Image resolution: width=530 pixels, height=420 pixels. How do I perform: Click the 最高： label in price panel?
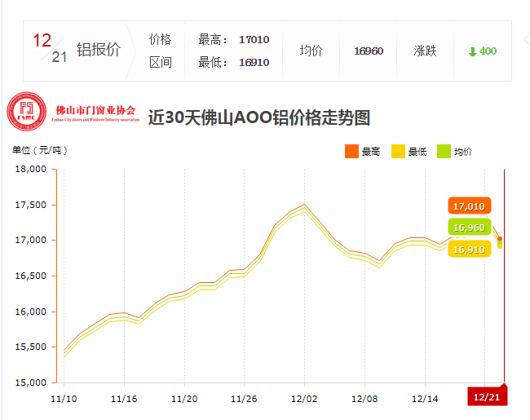tap(213, 40)
